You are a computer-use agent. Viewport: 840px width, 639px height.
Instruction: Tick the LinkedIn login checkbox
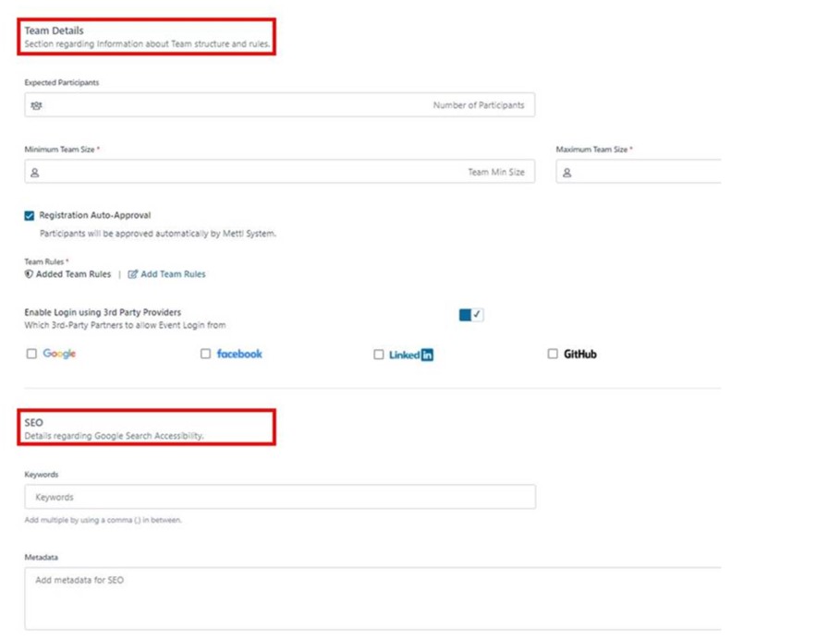(378, 355)
